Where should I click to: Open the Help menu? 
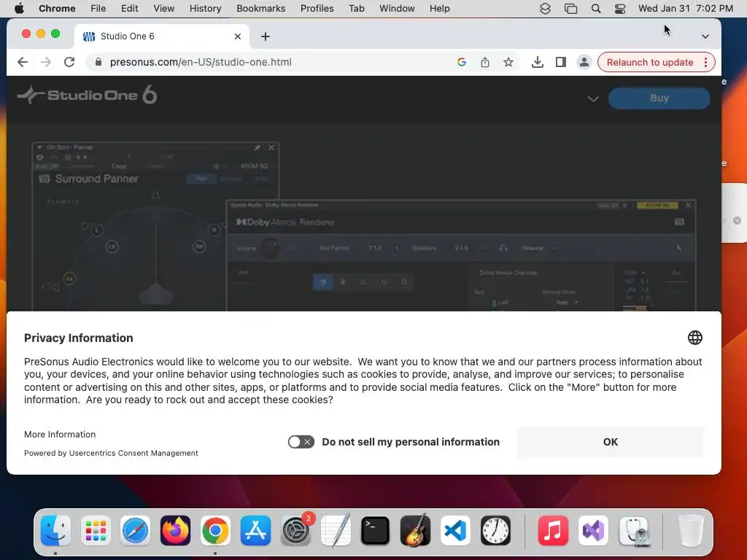[439, 8]
